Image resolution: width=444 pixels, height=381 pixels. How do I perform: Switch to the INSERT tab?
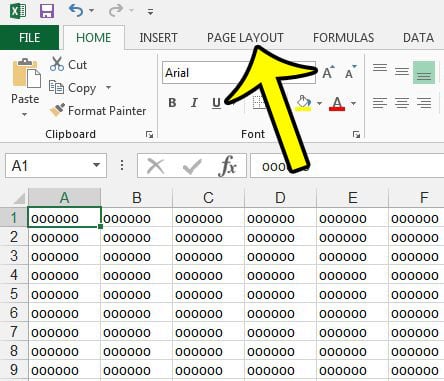pyautogui.click(x=158, y=38)
